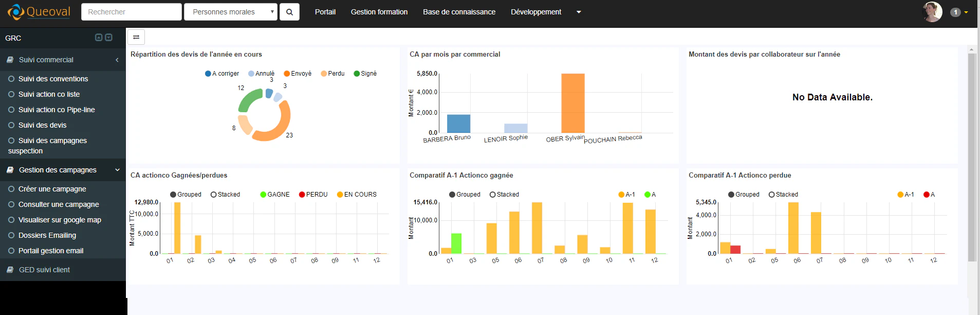
Task: Open the top navigation more-items caret
Action: [579, 12]
